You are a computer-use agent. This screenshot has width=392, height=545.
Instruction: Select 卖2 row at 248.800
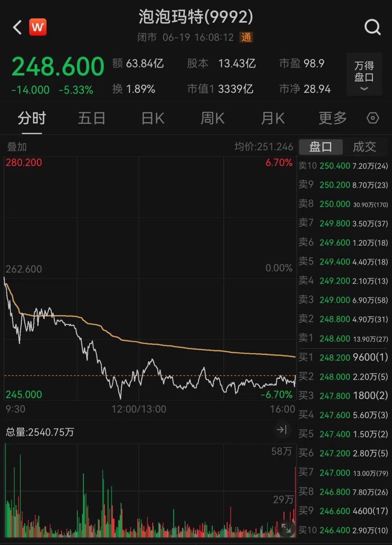pyautogui.click(x=343, y=319)
